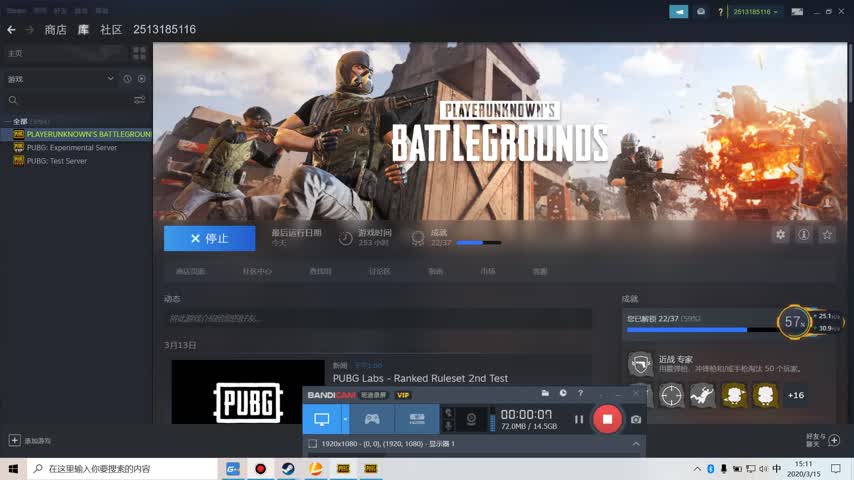Open game settings gear icon
Screen dimensions: 854x480
pyautogui.click(x=780, y=235)
